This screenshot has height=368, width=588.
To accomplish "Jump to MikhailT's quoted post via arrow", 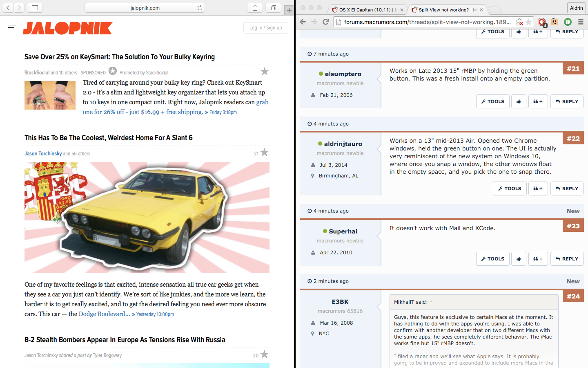I will [x=431, y=302].
